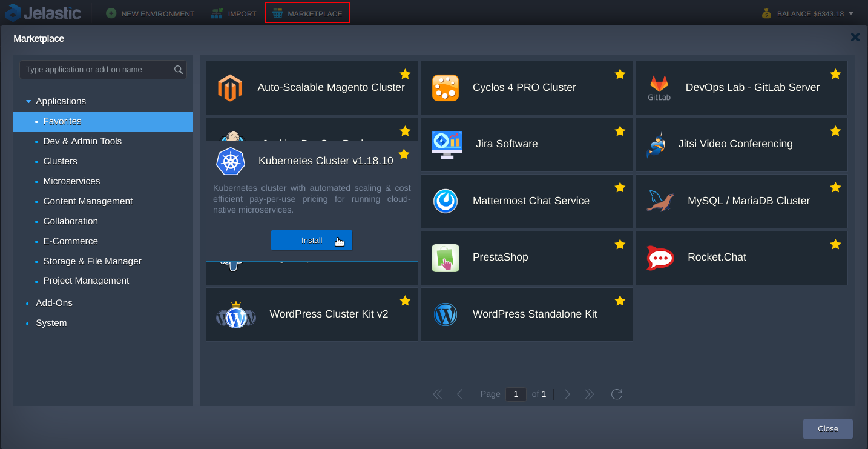868x449 pixels.
Task: Click the Kubernetes helm wheel icon
Action: click(231, 162)
